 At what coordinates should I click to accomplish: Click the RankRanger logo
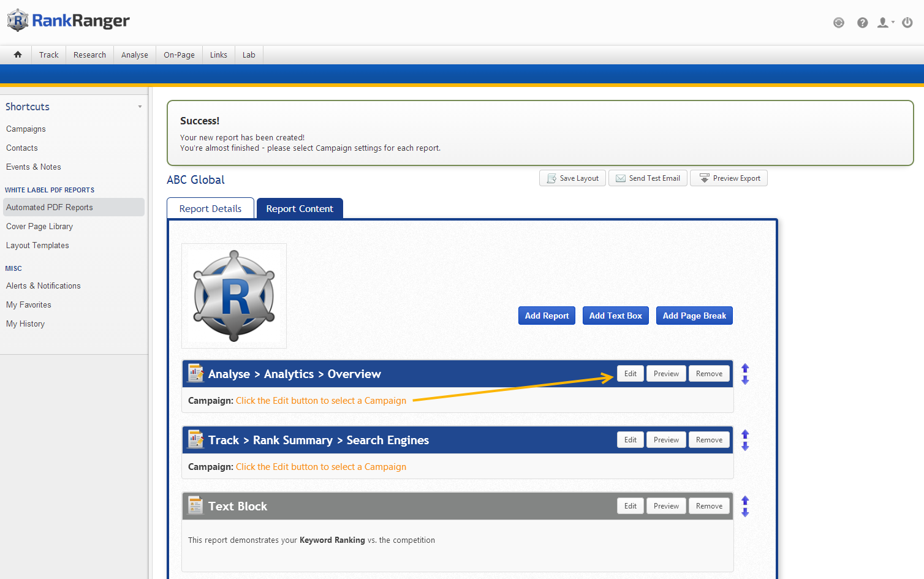(x=69, y=21)
